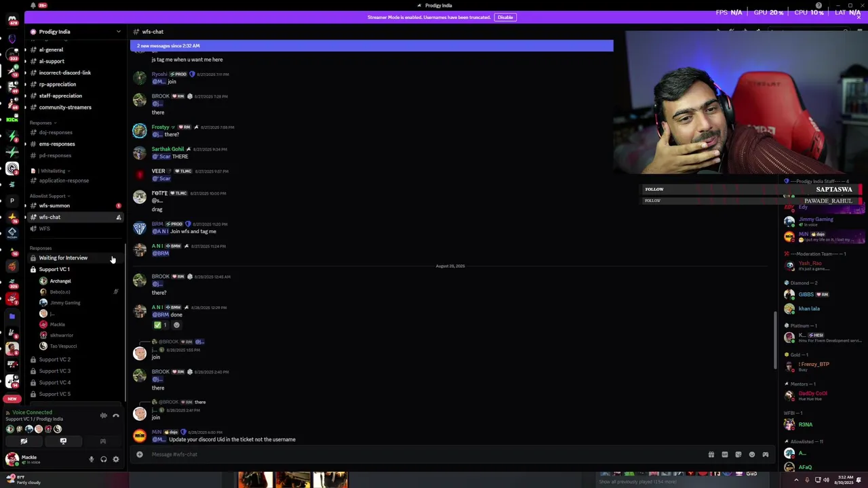Screen dimensions: 868x488
Task: Mute the microphone
Action: tap(92, 460)
